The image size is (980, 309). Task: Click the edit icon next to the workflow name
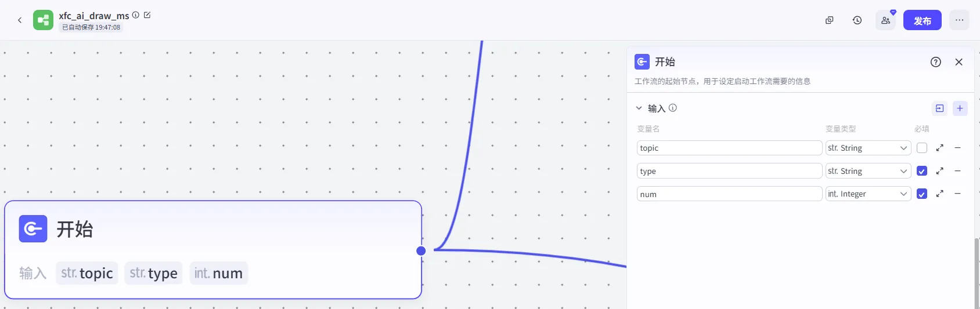(x=147, y=15)
